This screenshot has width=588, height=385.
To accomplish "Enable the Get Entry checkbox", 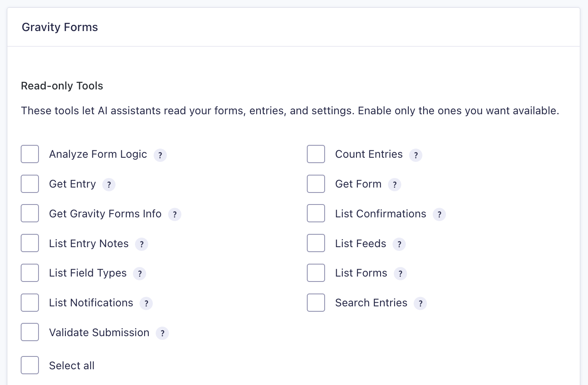I will click(x=30, y=184).
